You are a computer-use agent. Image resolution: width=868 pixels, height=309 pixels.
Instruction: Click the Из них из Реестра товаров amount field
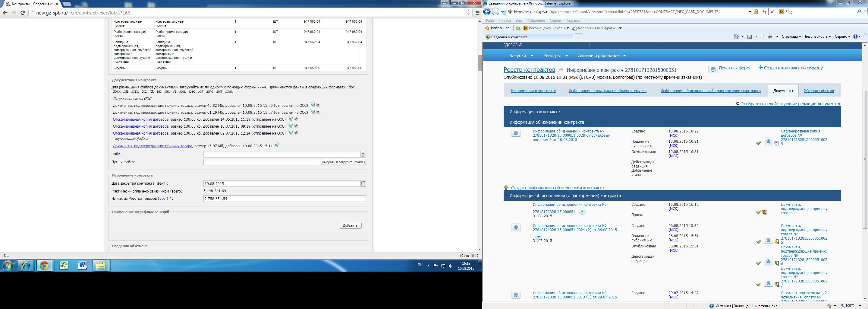(285, 199)
